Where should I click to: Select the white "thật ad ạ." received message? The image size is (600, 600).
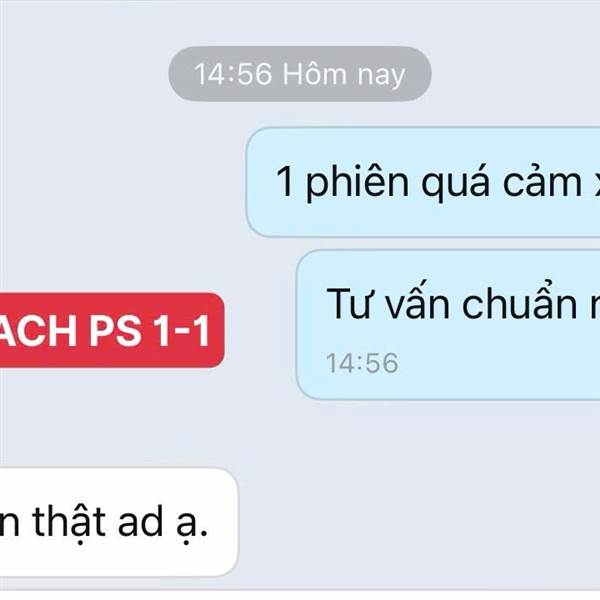click(x=119, y=522)
